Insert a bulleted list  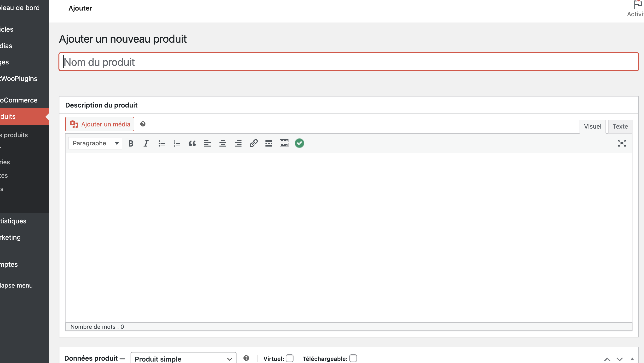161,143
